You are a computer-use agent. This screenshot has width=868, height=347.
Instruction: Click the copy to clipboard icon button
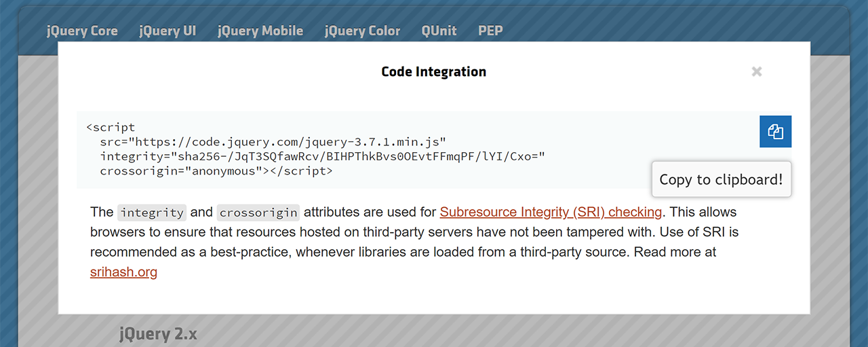point(775,132)
